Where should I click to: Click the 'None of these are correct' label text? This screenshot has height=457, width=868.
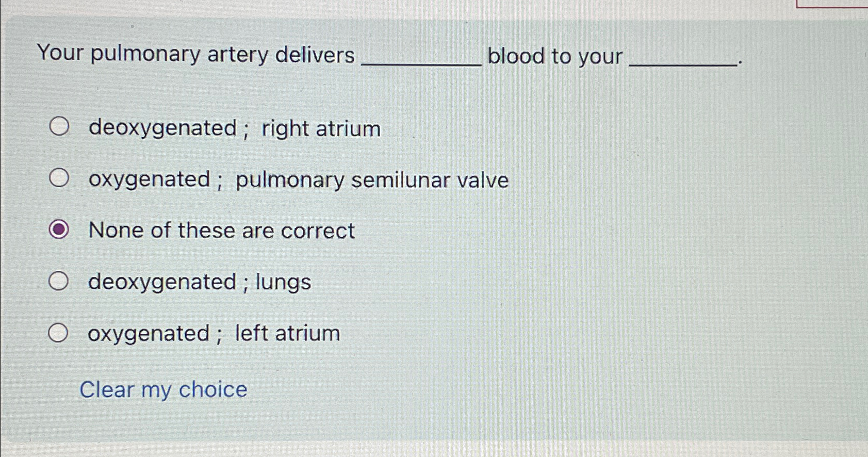[x=221, y=231]
